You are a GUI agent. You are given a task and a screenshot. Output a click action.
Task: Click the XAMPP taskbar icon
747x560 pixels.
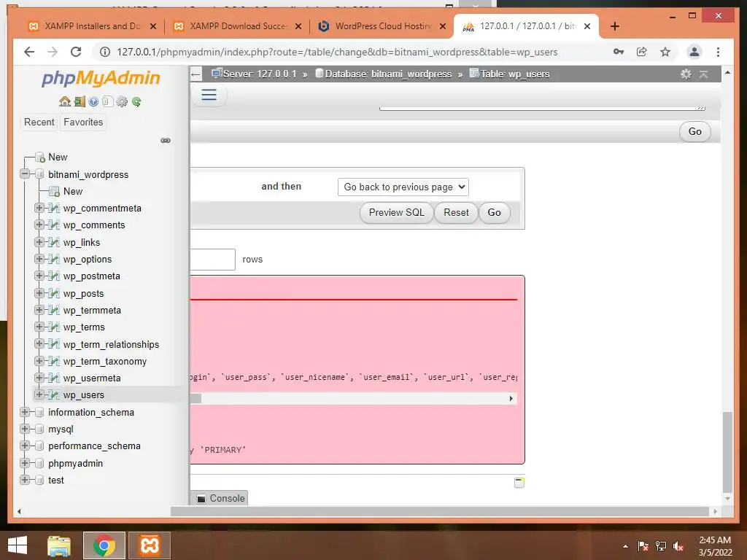click(149, 545)
